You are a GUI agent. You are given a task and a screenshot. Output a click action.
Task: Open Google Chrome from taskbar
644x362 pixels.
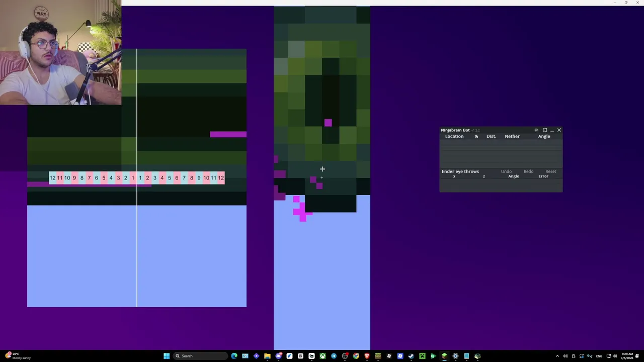pyautogui.click(x=356, y=356)
